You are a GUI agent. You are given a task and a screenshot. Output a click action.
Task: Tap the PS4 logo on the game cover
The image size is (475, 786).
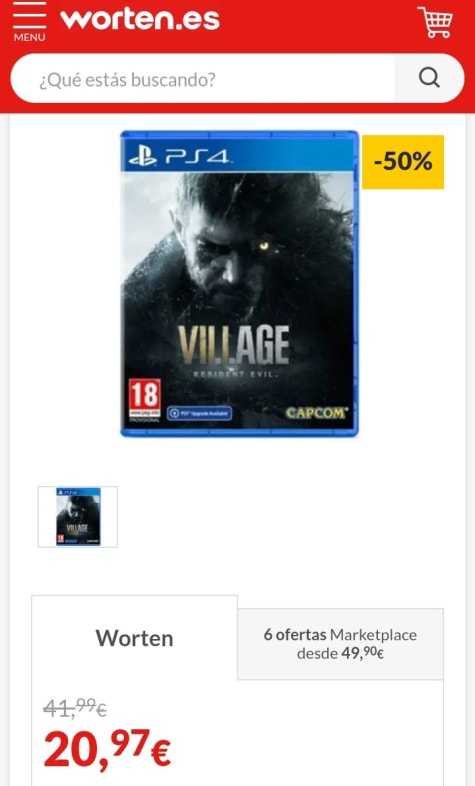tap(179, 157)
